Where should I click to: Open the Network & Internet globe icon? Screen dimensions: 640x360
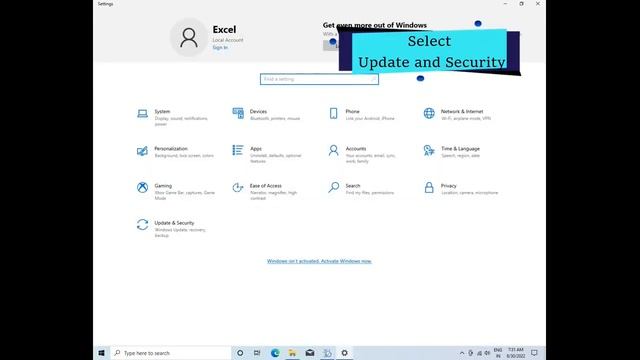click(429, 113)
